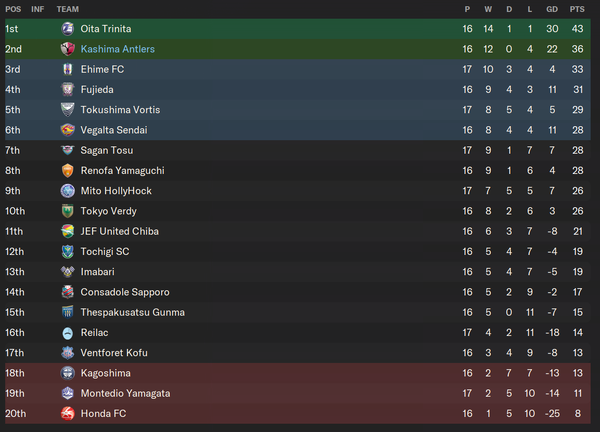Click the Honda FC red logo

[68, 414]
